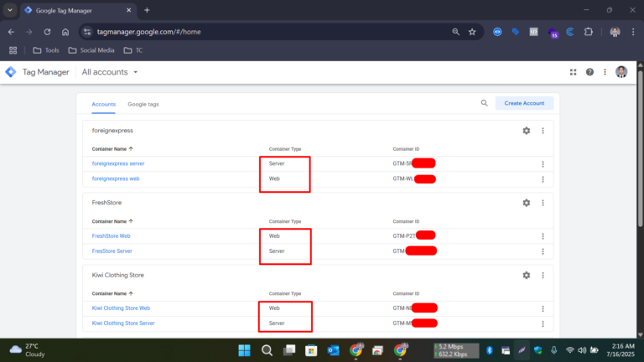
Task: Open more options for foreignexpress server container
Action: (x=543, y=163)
